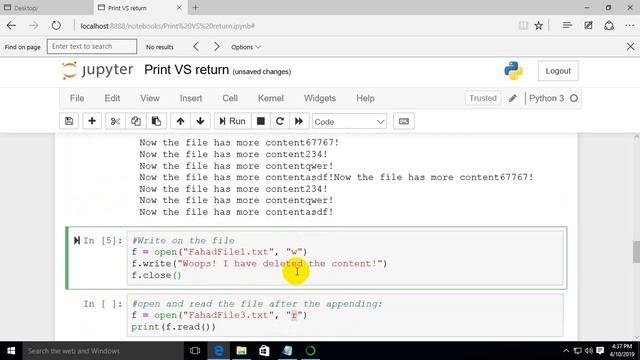Open the cell type Code dropdown
Viewport: 640px width, 360px height.
[349, 122]
